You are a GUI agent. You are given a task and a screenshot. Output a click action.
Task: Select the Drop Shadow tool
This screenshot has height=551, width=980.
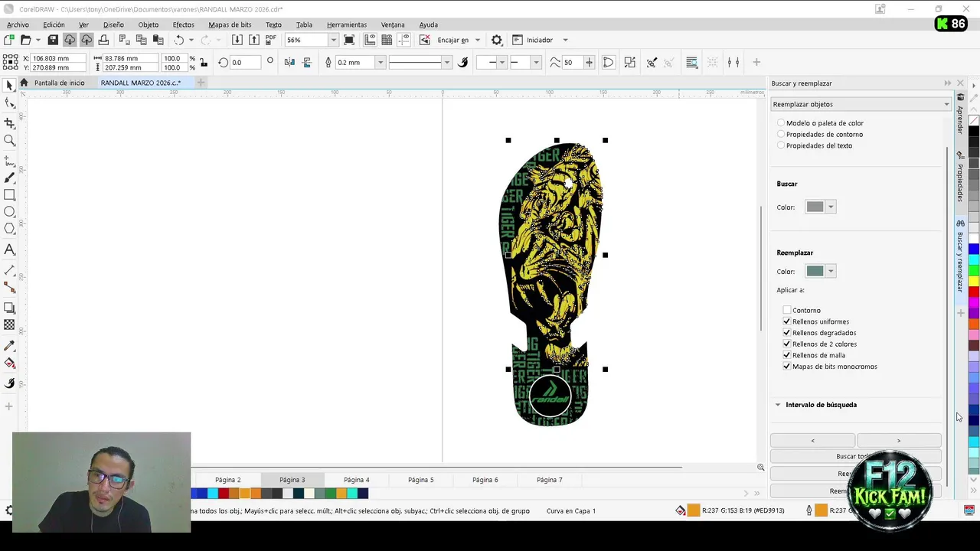[9, 308]
